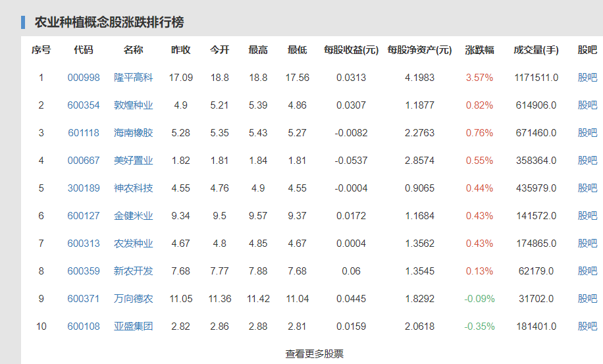Open stock code 300189 link
The image size is (603, 364).
[x=84, y=188]
